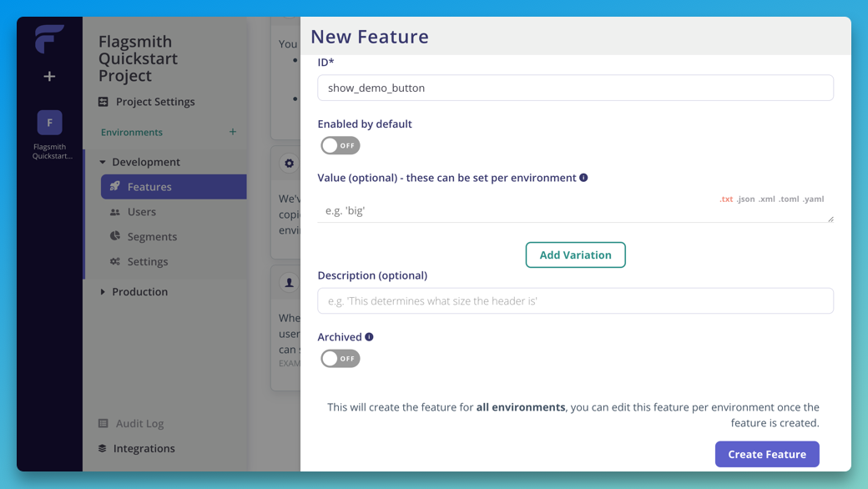Click the plus icon to create project
The image size is (868, 489).
pos(49,77)
